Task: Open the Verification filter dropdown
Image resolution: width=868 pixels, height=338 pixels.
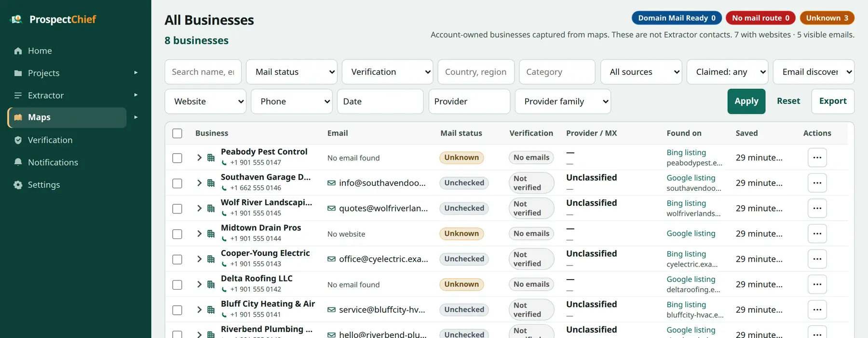Action: click(x=387, y=72)
